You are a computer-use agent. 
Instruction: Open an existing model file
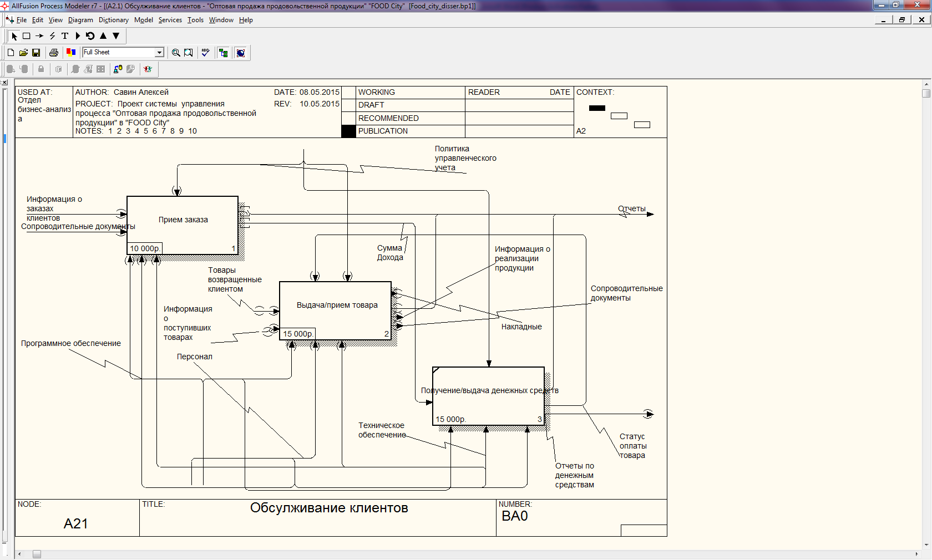pyautogui.click(x=23, y=53)
